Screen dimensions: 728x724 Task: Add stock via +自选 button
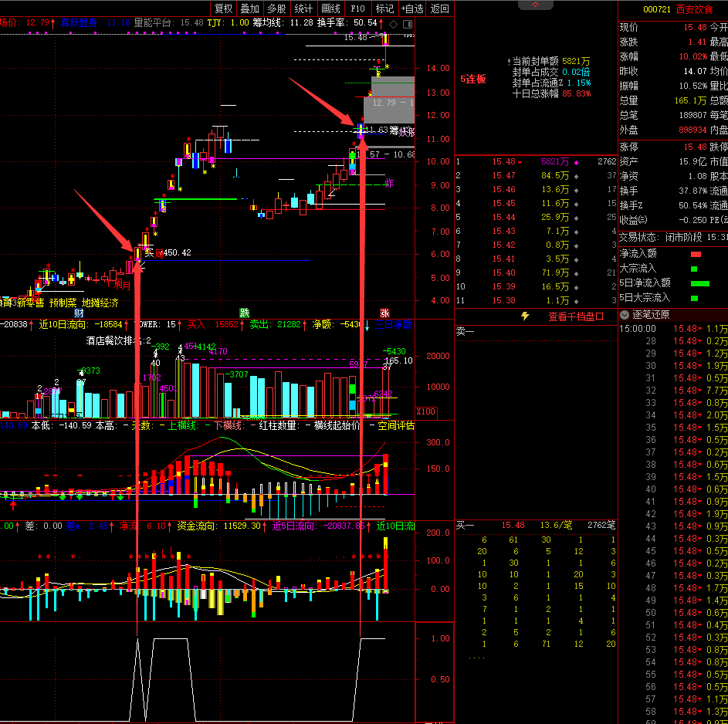click(x=412, y=8)
